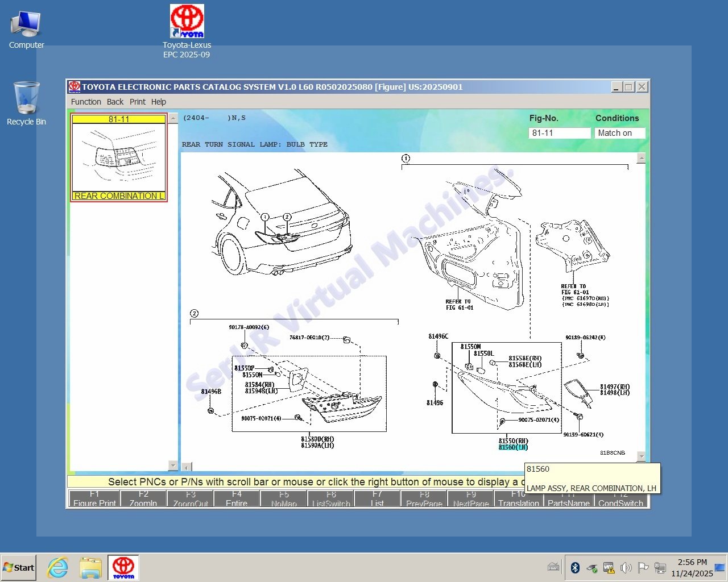Viewport: 728px width, 582px height.
Task: Click the volume speaker tray icon
Action: [626, 567]
